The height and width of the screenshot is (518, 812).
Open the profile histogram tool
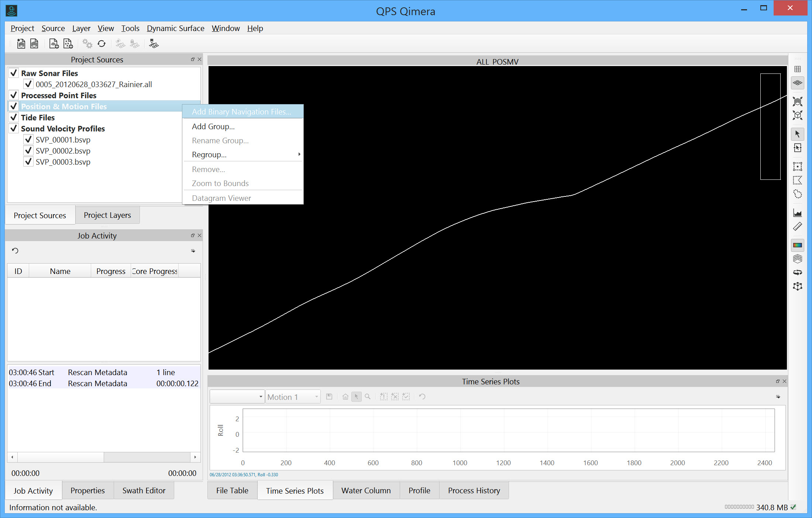pyautogui.click(x=797, y=213)
